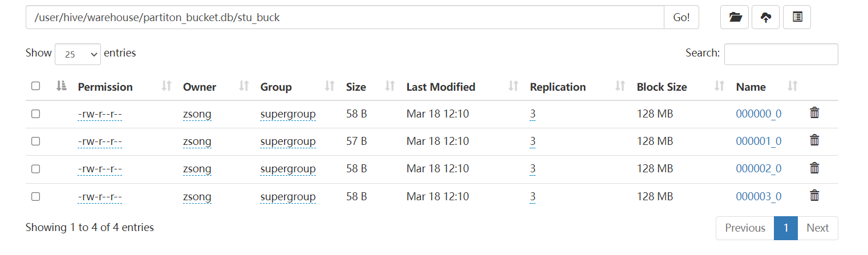Sort table by Size column
This screenshot has height=255, width=868.
(x=356, y=87)
